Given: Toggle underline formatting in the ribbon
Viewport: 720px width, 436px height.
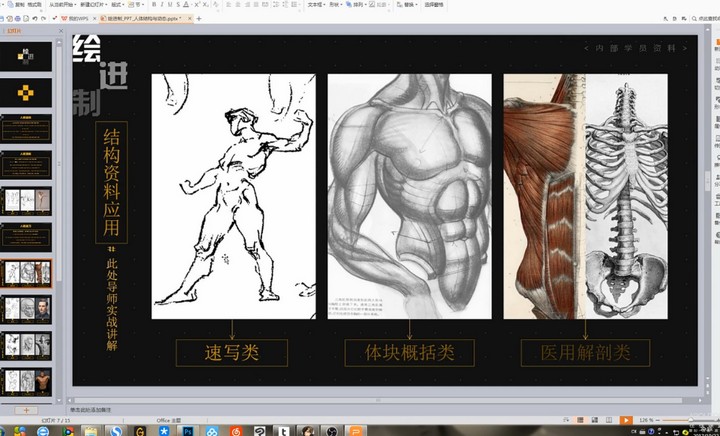Looking at the screenshot, I should (x=170, y=4).
